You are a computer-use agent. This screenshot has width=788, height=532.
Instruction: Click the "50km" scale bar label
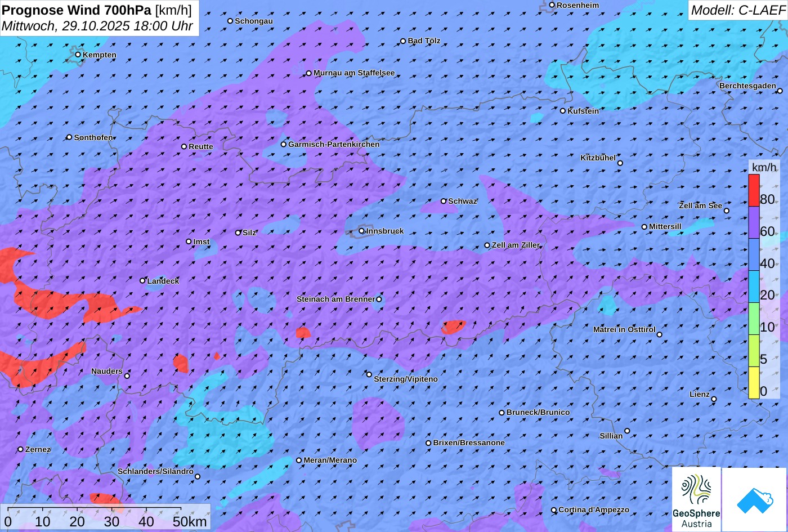pos(190,521)
